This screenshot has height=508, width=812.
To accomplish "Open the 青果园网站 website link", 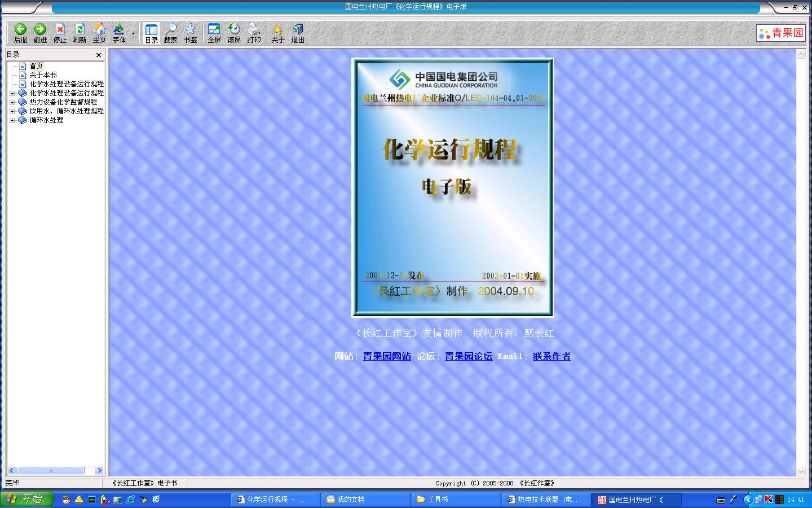I will (387, 356).
